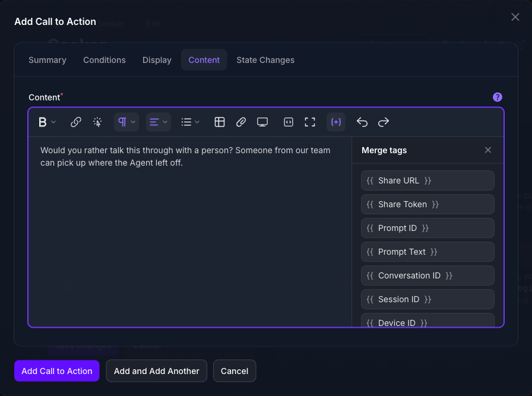Viewport: 532px width, 396px height.
Task: Click the highlight sparkle cursor tool
Action: point(97,122)
